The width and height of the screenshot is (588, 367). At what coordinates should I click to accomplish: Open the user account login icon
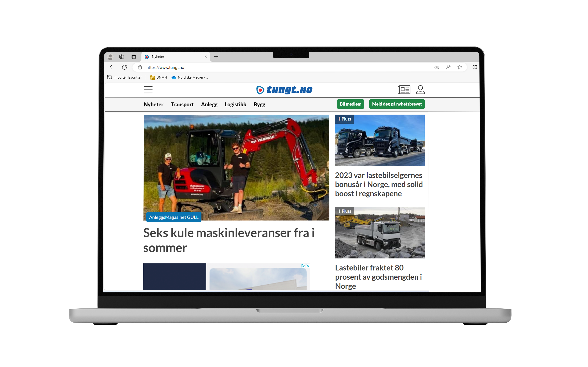point(420,90)
